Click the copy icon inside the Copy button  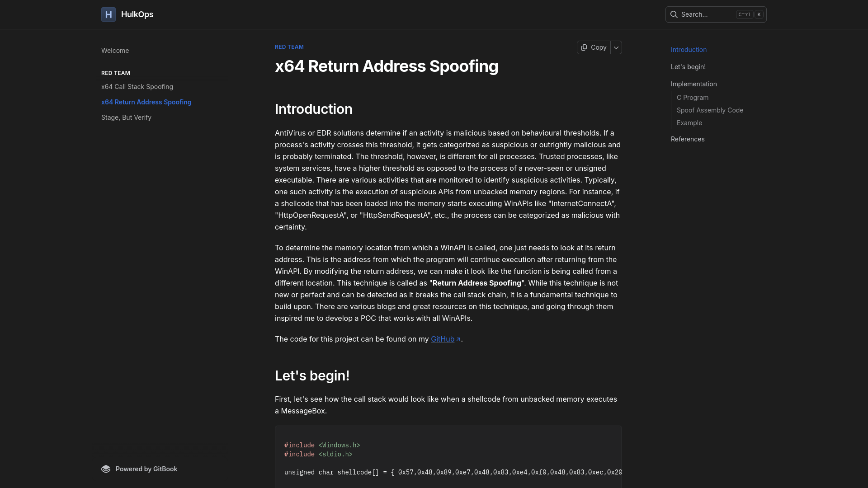pos(584,47)
